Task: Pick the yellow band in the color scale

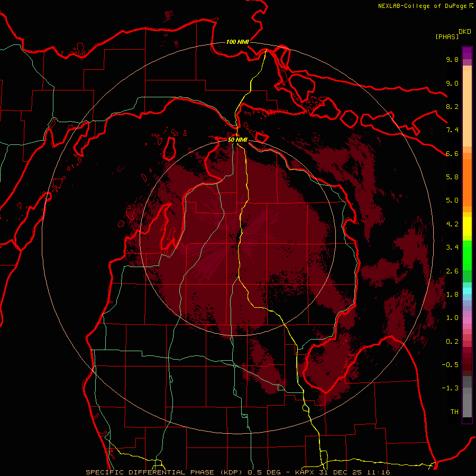Action: tap(467, 226)
